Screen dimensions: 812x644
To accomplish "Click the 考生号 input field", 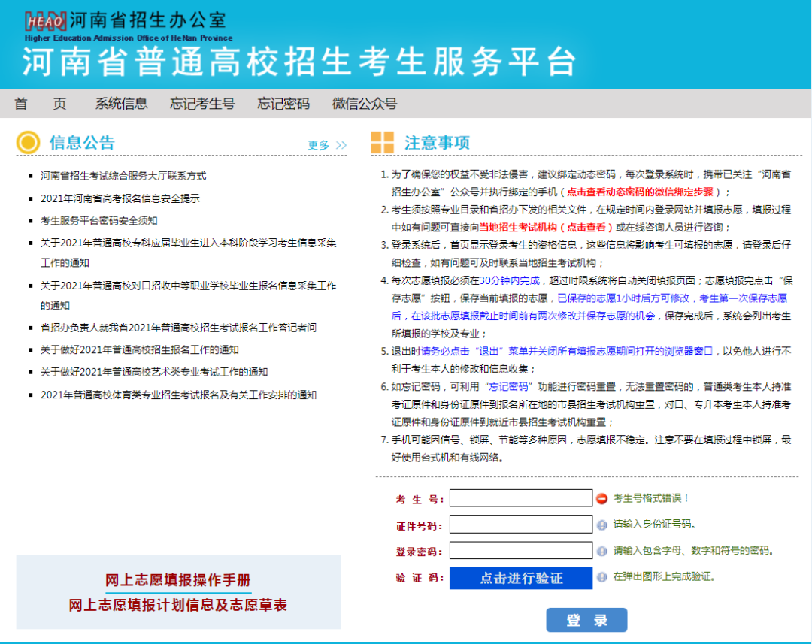I will [x=520, y=498].
